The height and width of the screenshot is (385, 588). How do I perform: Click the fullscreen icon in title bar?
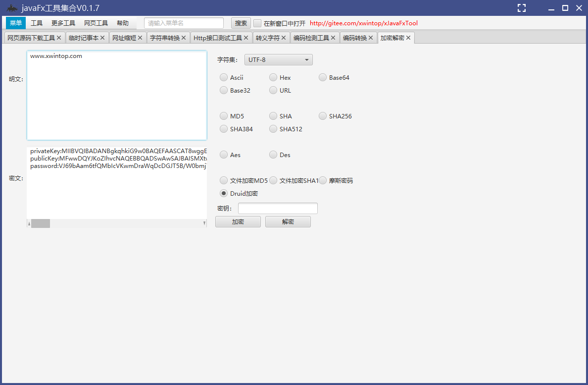coord(522,8)
